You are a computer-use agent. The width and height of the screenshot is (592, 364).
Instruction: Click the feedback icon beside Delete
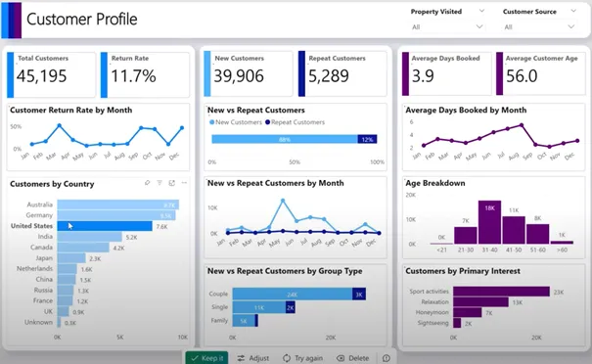pos(386,358)
